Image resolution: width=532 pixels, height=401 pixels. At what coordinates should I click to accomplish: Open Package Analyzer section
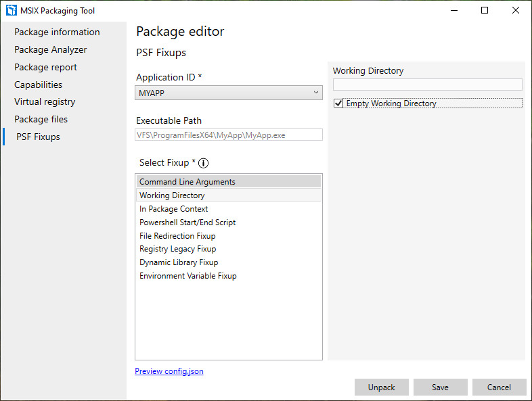pos(51,50)
